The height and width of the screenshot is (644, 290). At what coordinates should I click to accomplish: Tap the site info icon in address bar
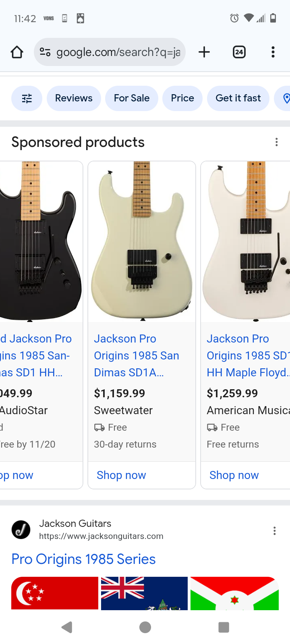point(45,52)
